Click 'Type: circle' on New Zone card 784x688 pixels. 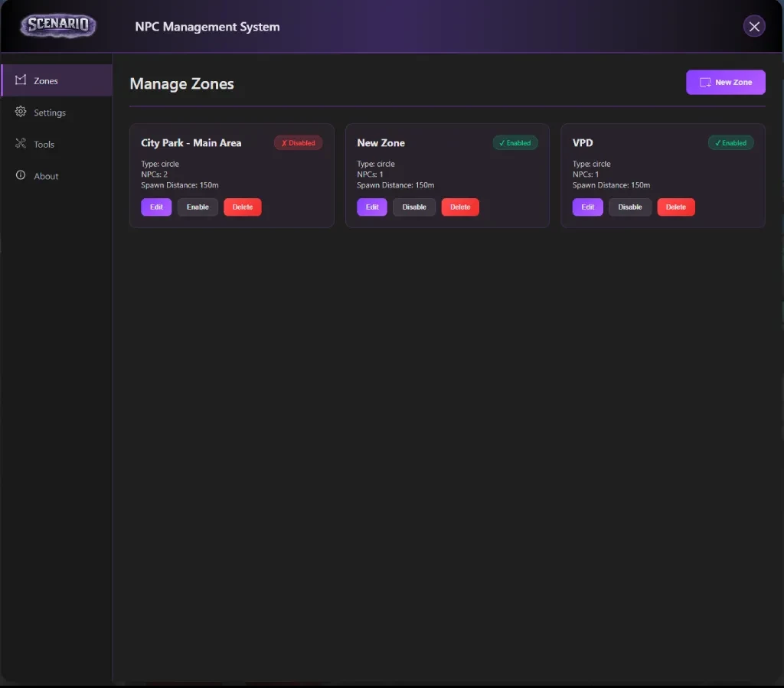click(375, 164)
